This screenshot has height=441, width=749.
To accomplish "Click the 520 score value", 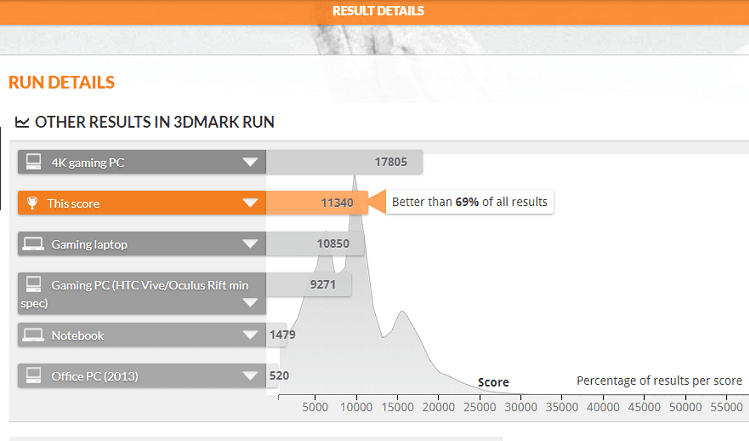I will (x=279, y=376).
